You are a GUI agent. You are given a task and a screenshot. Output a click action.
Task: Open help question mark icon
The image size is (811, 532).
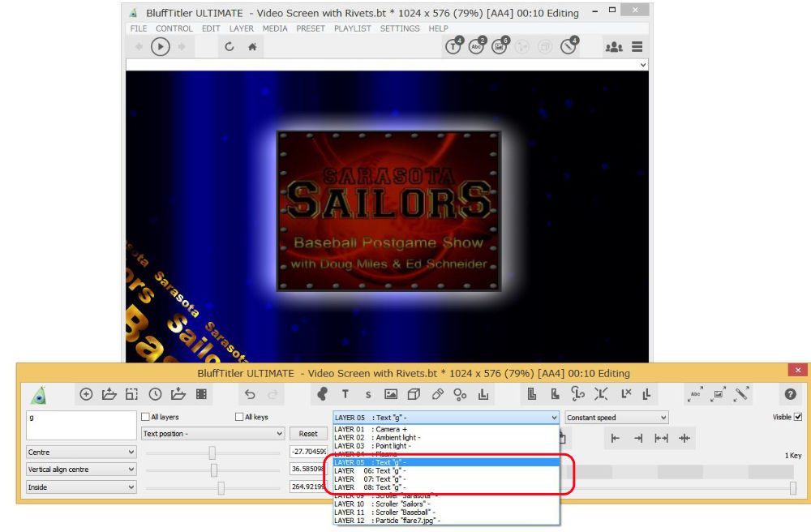pos(790,394)
